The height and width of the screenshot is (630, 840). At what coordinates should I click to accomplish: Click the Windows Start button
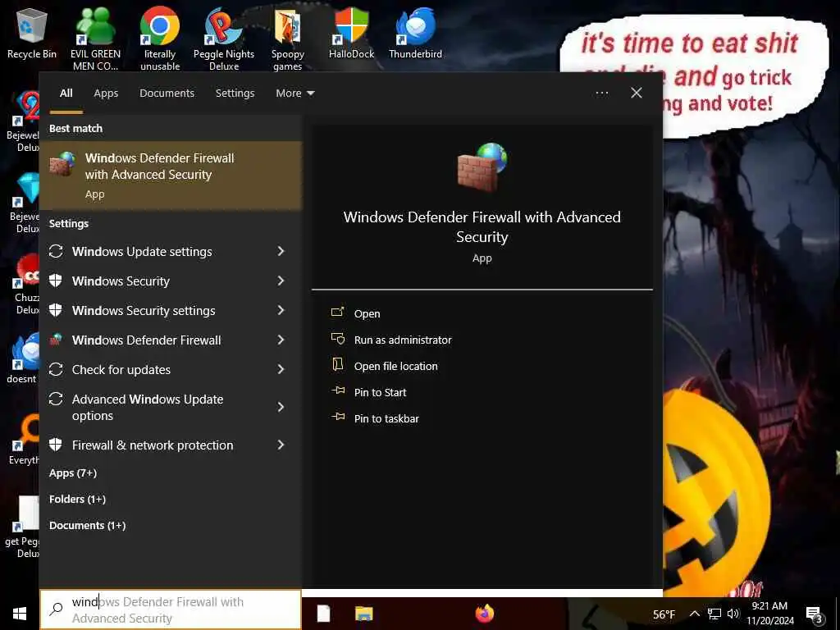pos(20,614)
